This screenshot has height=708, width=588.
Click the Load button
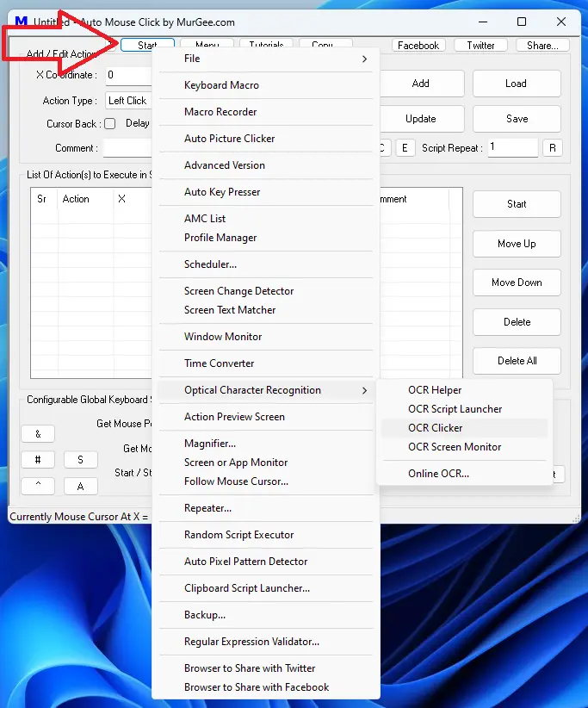517,84
